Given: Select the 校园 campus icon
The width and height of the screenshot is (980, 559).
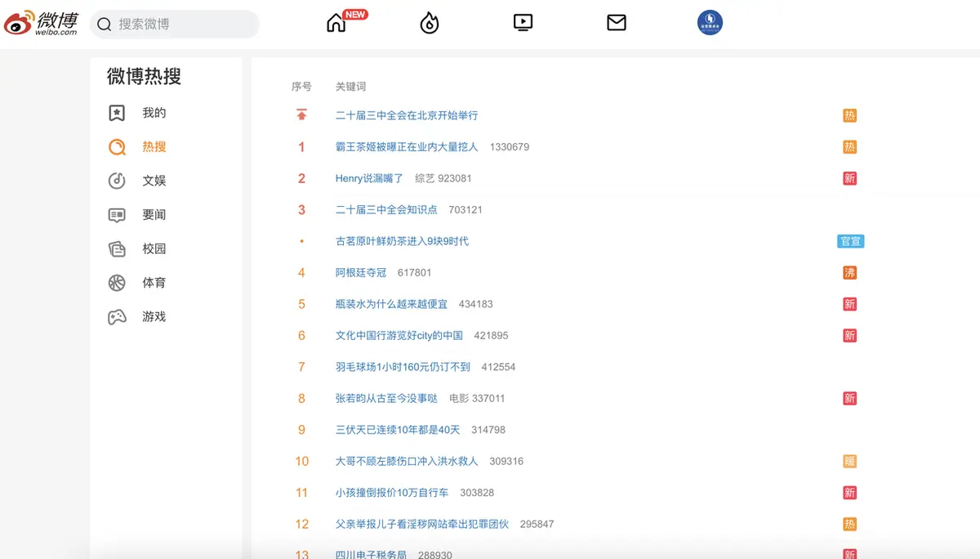Looking at the screenshot, I should 117,248.
